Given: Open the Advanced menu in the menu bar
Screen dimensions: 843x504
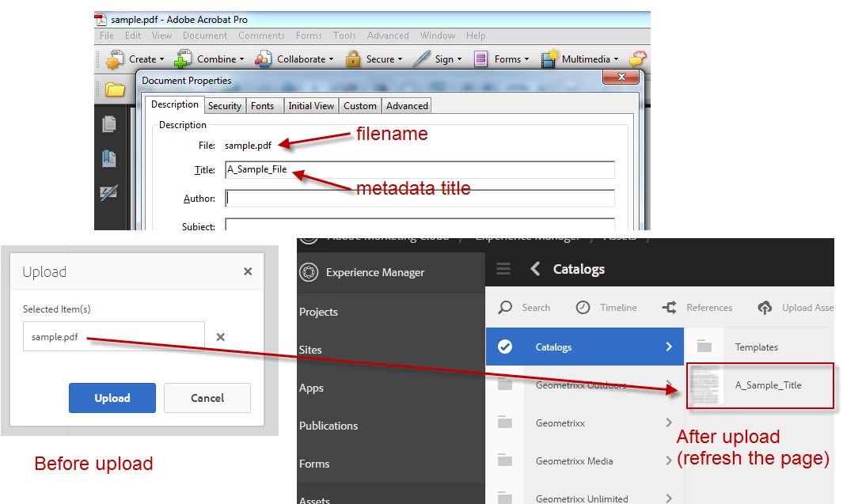Looking at the screenshot, I should [x=388, y=36].
